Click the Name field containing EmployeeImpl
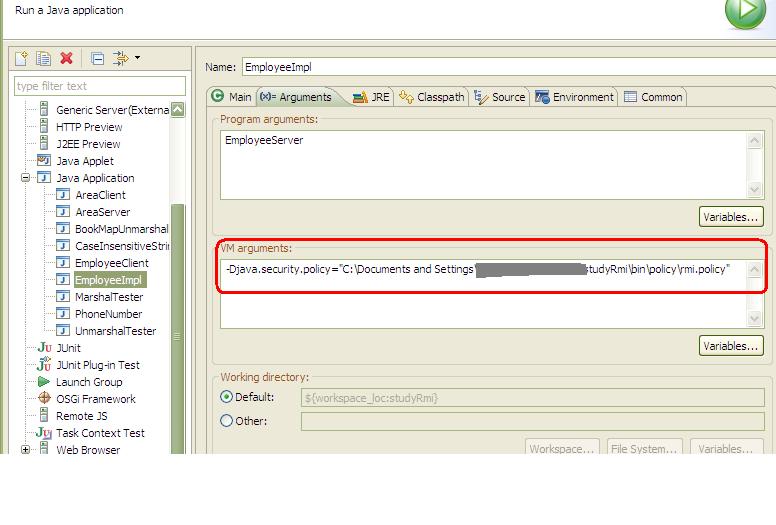 509,67
